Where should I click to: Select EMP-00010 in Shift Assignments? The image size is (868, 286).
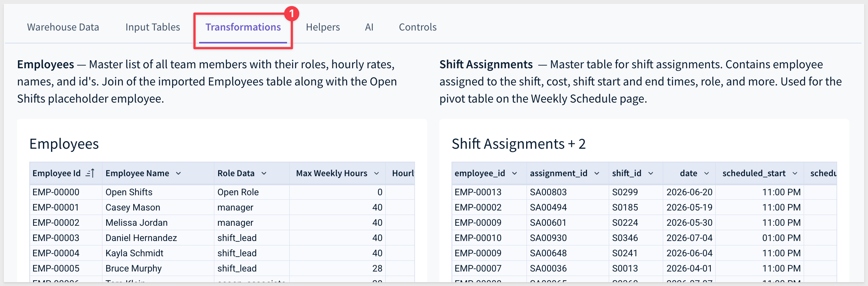489,238
